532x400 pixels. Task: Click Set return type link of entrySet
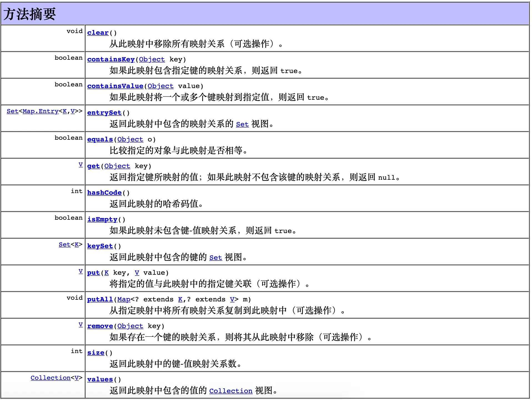pos(12,111)
